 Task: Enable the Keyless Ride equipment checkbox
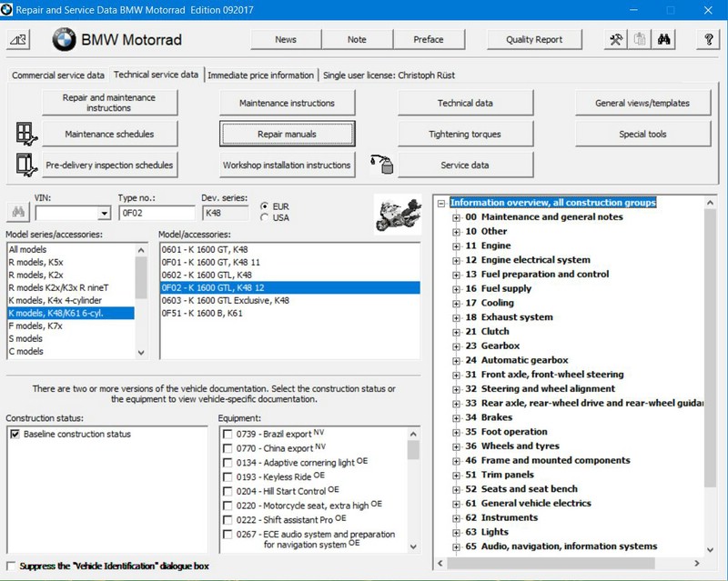pos(227,476)
